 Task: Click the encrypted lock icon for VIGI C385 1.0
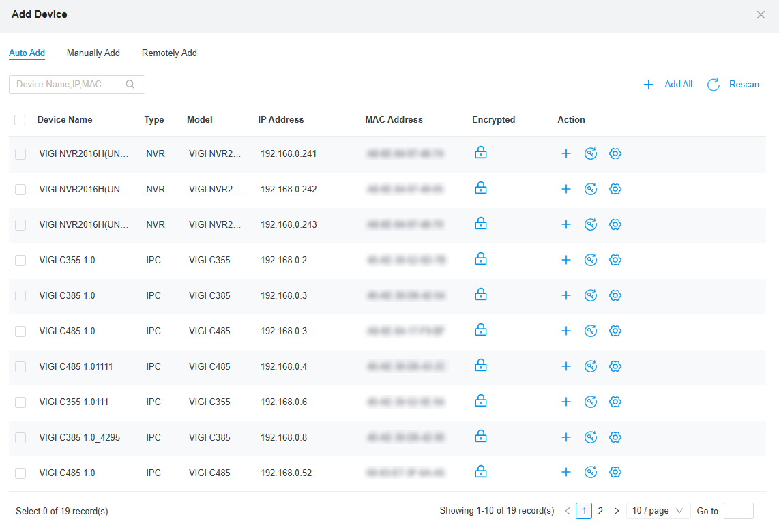pos(481,294)
